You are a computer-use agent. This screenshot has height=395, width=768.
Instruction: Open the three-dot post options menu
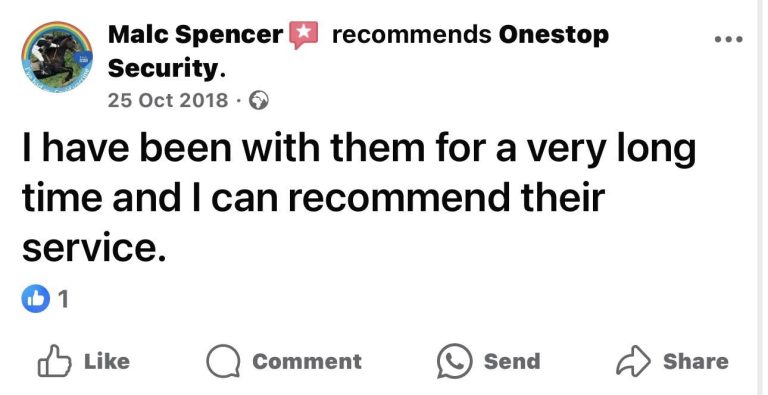point(728,39)
